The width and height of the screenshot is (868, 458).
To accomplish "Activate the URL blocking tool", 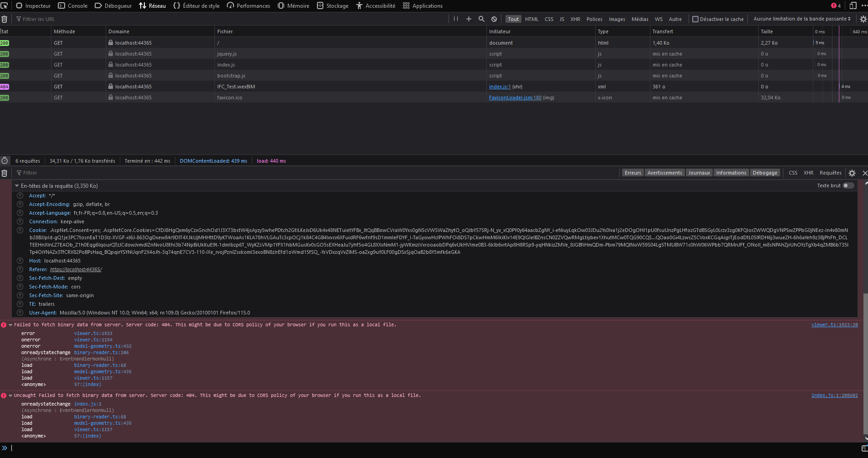I will (x=494, y=19).
